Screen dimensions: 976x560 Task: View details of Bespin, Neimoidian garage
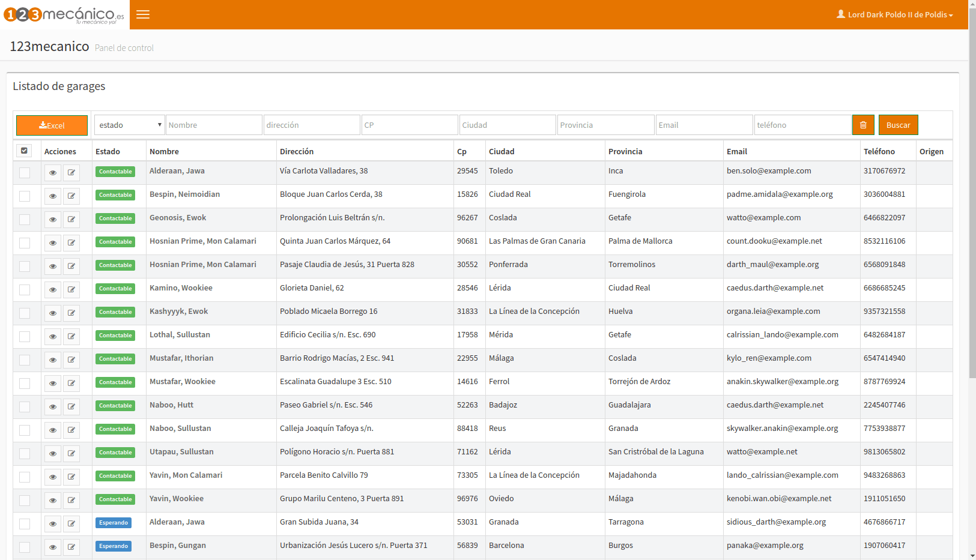click(x=53, y=196)
